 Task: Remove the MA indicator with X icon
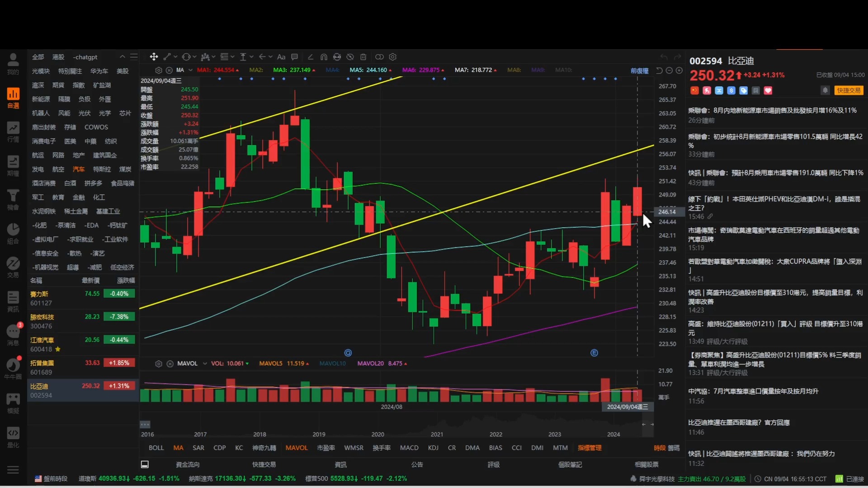(169, 70)
